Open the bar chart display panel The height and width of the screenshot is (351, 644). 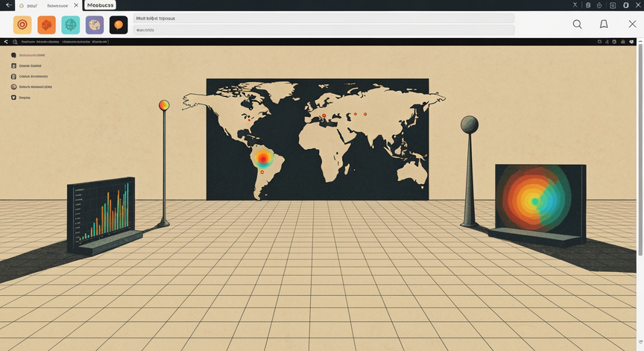[101, 215]
